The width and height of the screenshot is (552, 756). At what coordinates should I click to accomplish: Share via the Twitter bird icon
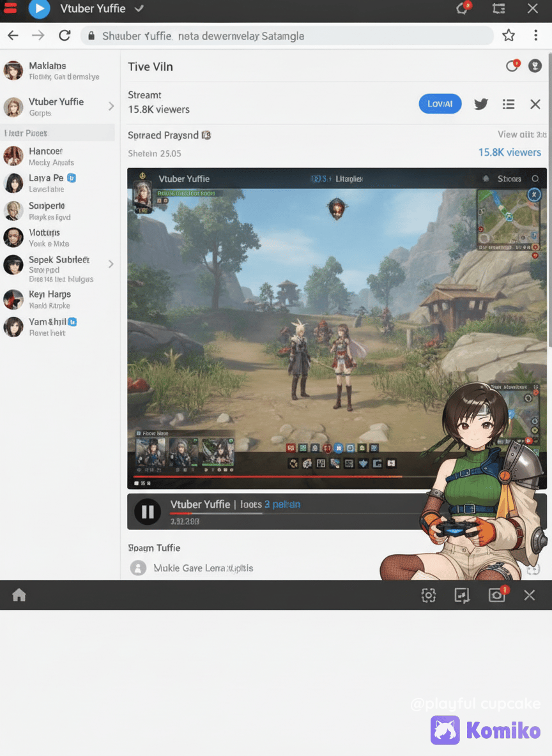pyautogui.click(x=481, y=104)
